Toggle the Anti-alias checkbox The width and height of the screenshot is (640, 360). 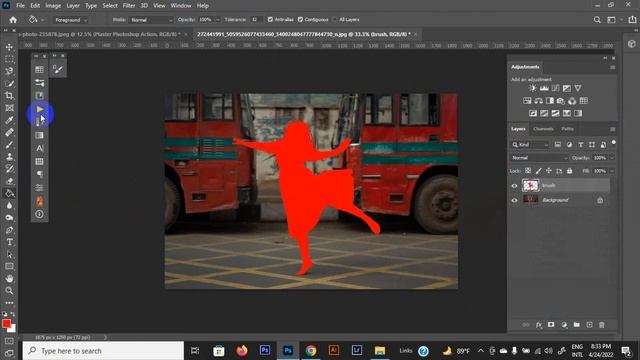(270, 20)
